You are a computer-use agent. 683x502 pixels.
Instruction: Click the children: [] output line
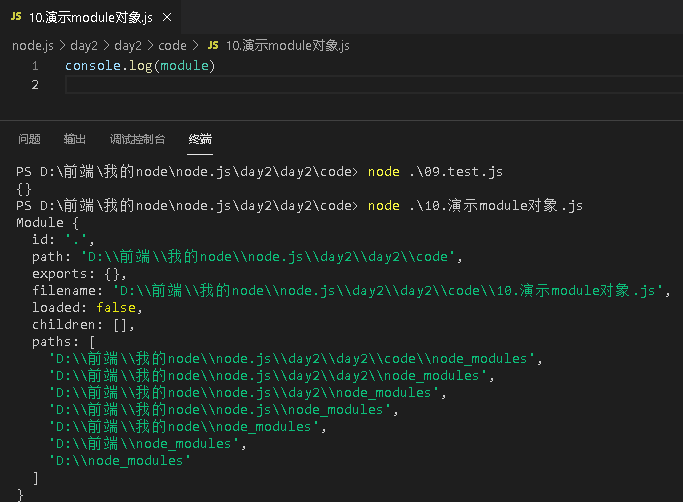click(x=83, y=325)
